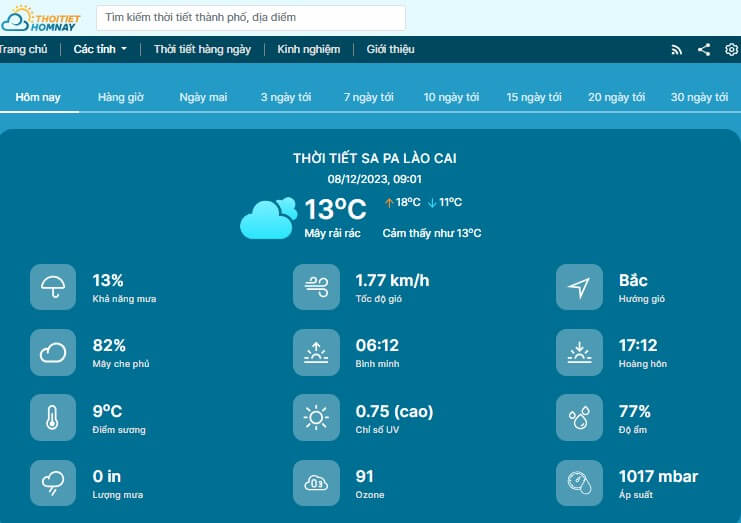View the 30 ngày tới forecast tab
Image resolution: width=741 pixels, height=523 pixels.
699,97
